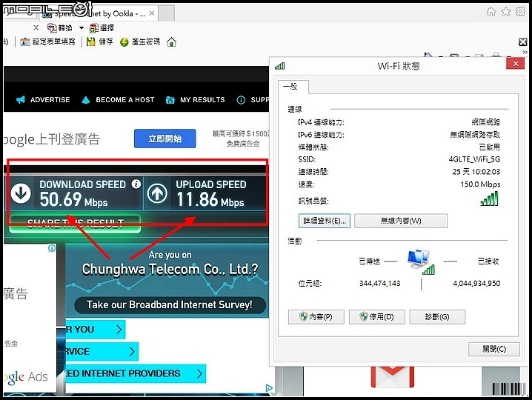
Task: Click the green house icon in toolbar
Action: [172, 41]
